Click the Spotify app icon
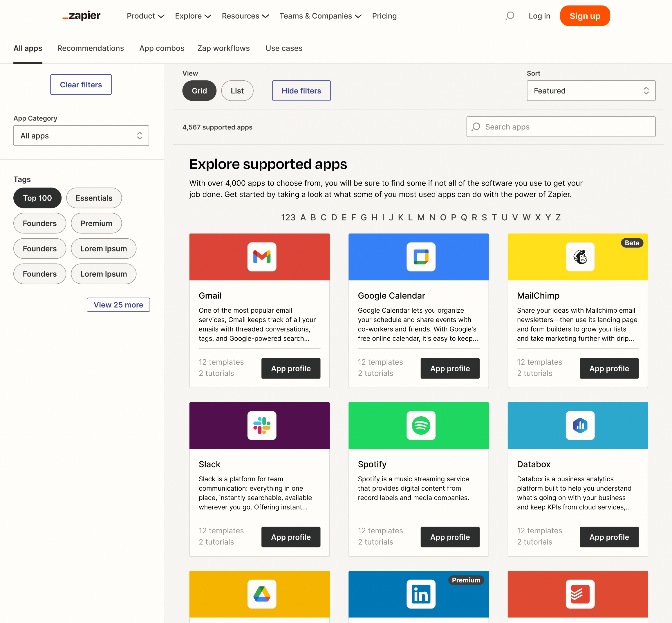672x623 pixels. pos(421,426)
